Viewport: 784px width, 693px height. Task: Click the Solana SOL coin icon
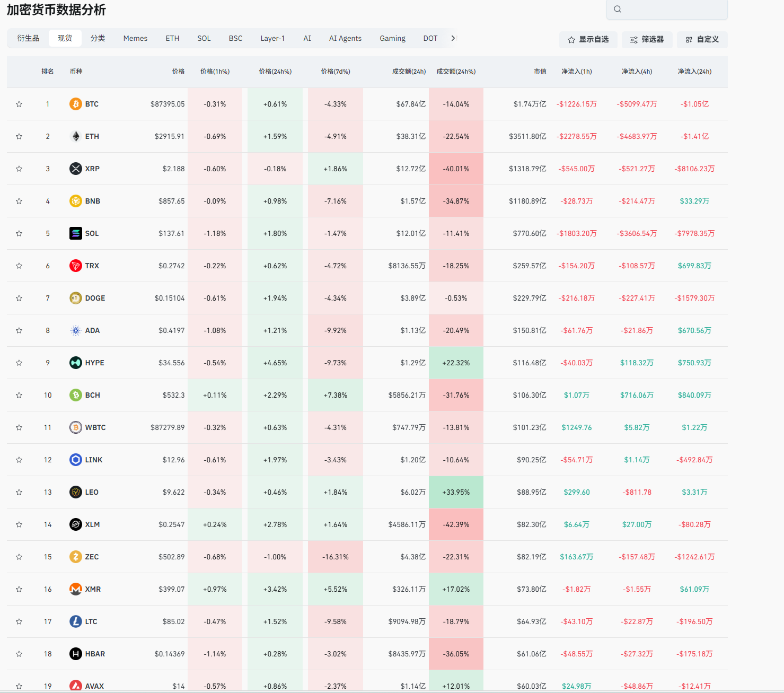coord(76,233)
